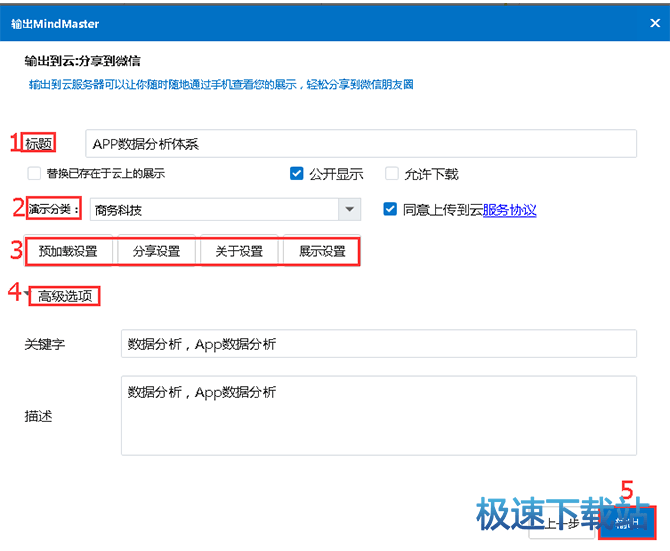Click the 商务科技 category combo box

click(225, 209)
